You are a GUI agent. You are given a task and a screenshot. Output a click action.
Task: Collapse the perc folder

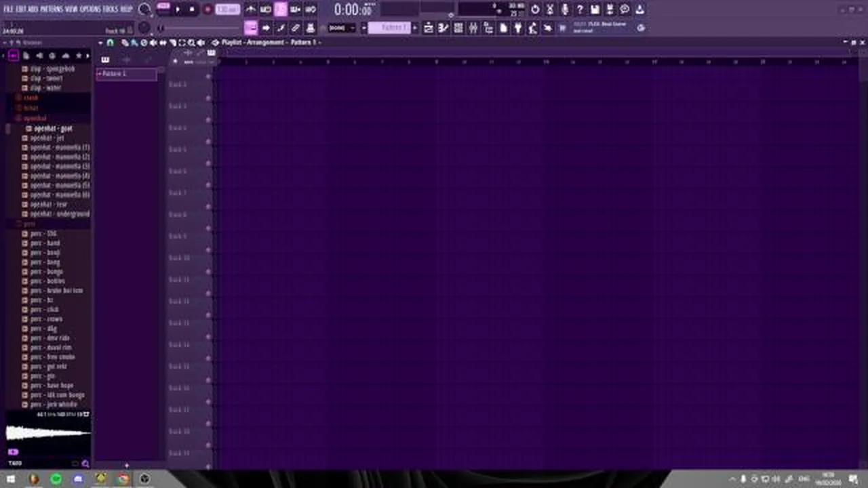tap(29, 224)
